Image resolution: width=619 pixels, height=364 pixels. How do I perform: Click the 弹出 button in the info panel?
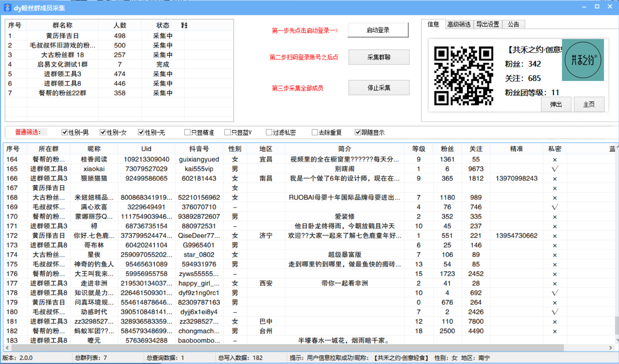[x=556, y=104]
